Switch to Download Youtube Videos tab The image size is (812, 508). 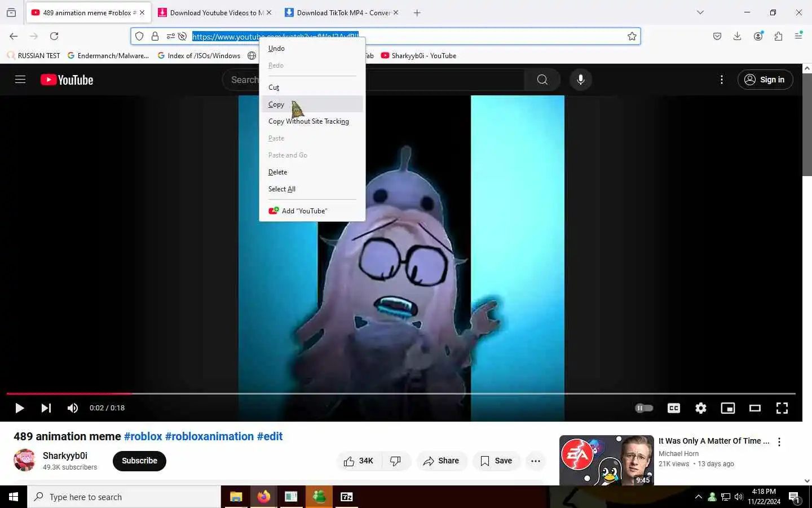pyautogui.click(x=214, y=12)
